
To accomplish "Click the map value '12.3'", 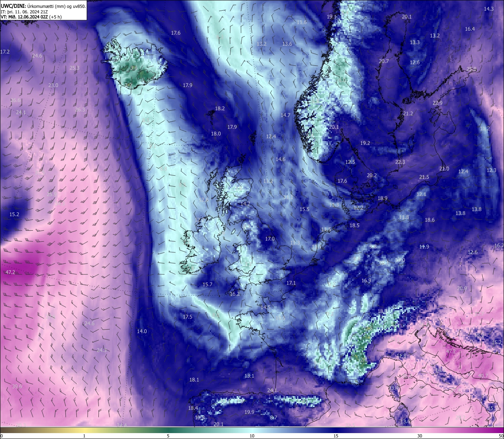I will 491,170.
